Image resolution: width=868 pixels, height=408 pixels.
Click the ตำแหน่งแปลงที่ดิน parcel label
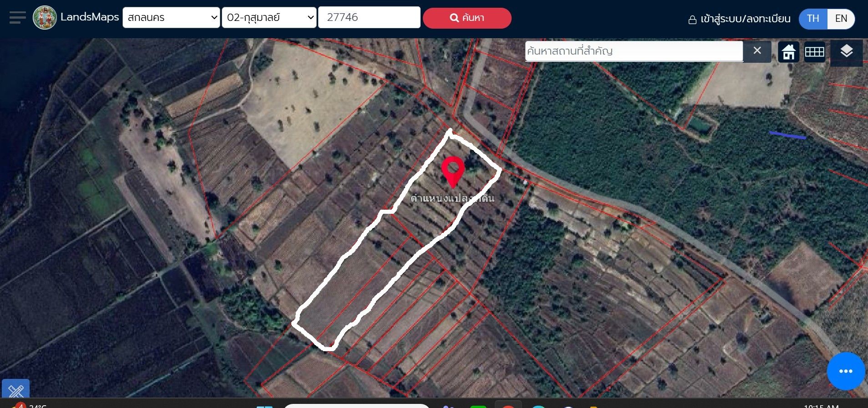[452, 198]
